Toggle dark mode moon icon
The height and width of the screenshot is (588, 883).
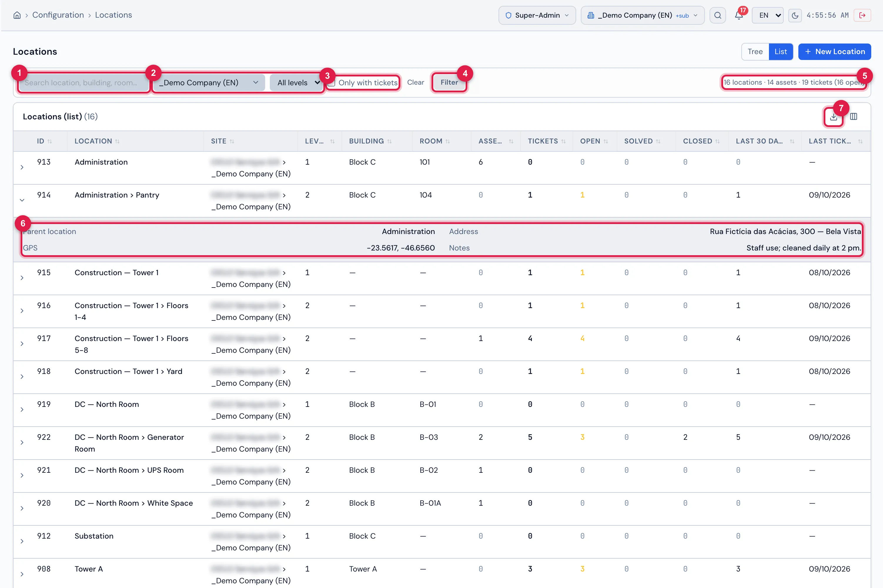795,15
